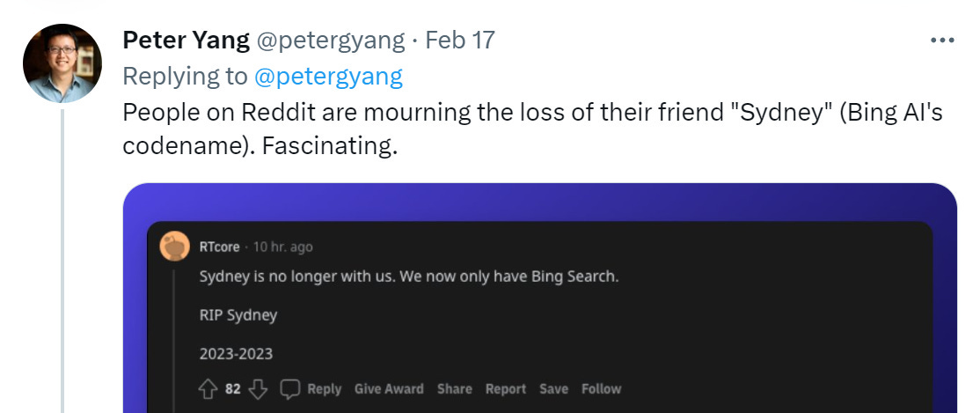Click the RTcore username
980x413 pixels.
coord(219,247)
